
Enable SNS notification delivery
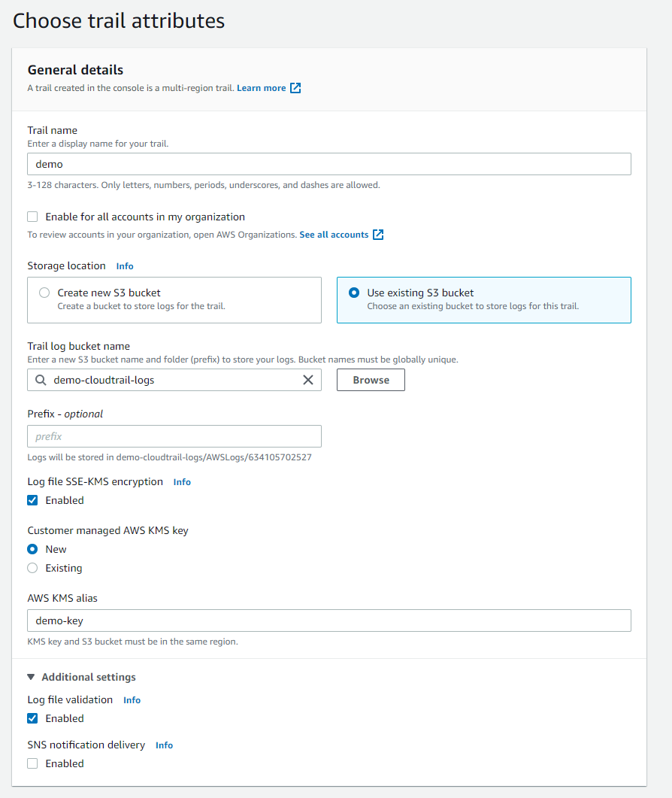coord(32,763)
